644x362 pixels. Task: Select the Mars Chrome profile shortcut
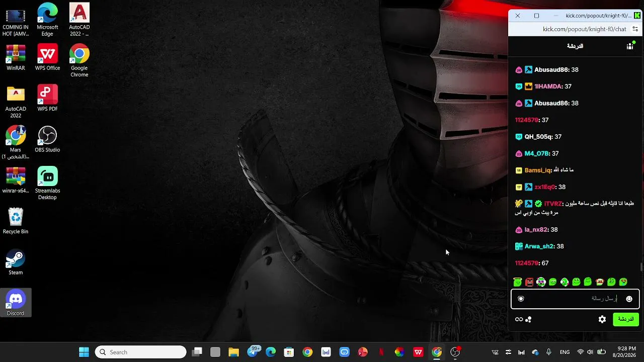pos(16,142)
